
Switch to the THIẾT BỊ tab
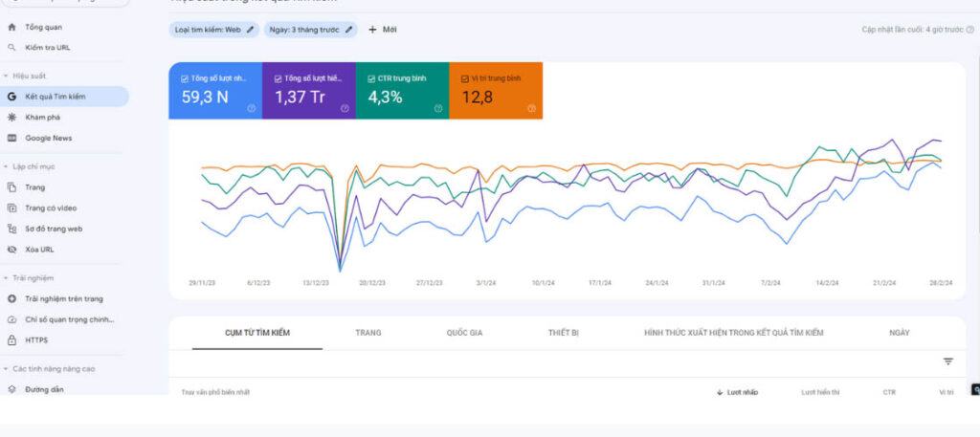pyautogui.click(x=563, y=333)
